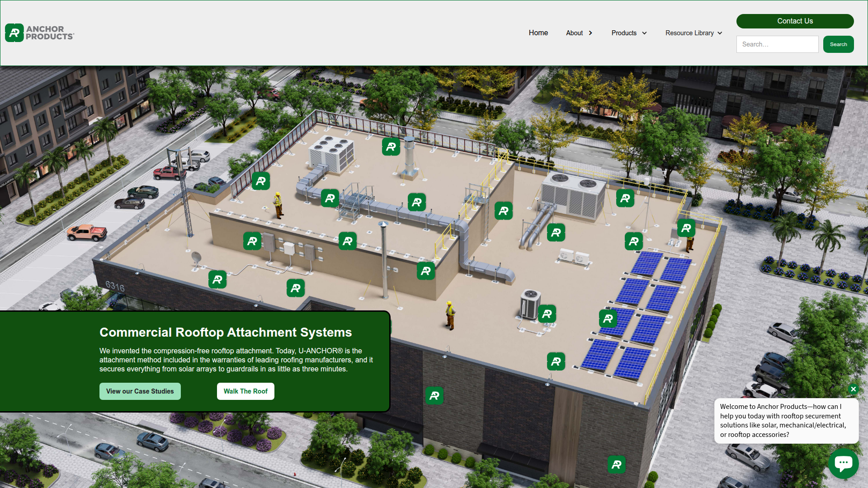Click ground-level hotspot near parked cars

617,465
